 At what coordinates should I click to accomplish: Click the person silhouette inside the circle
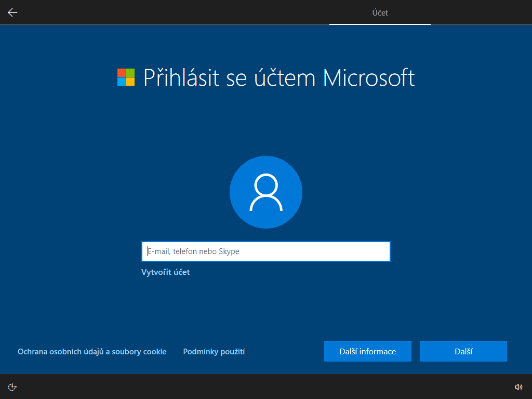[265, 192]
